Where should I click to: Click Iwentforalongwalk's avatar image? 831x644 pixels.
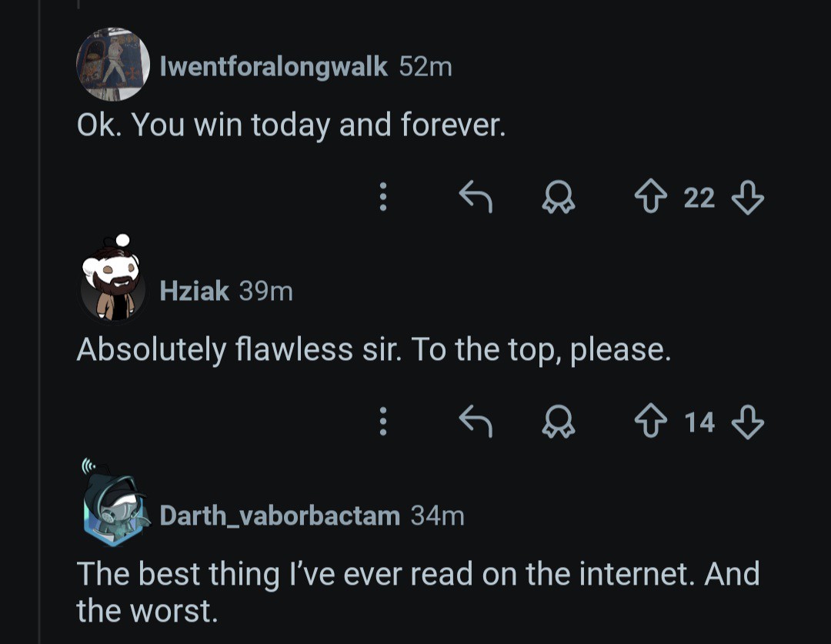point(113,65)
